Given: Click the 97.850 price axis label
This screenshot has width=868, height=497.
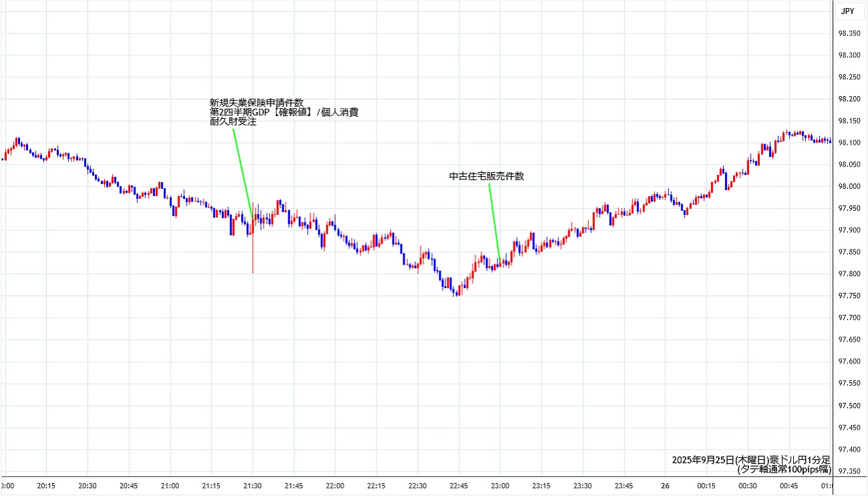Looking at the screenshot, I should click(849, 252).
